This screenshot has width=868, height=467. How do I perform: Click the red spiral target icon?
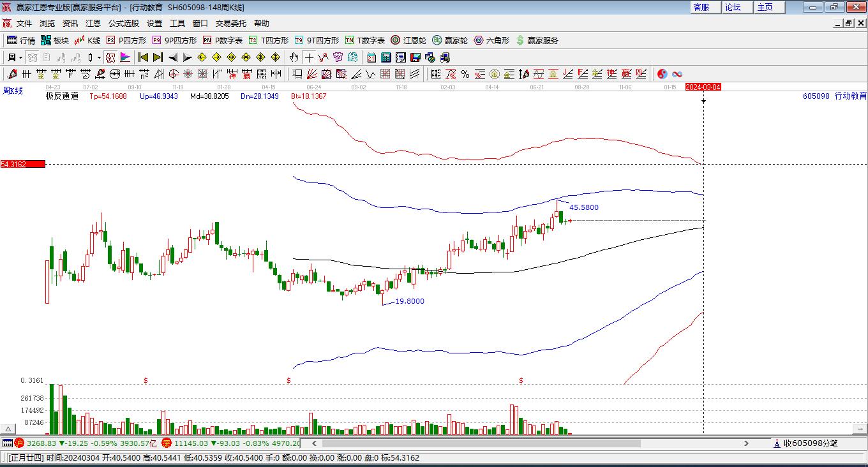click(173, 74)
